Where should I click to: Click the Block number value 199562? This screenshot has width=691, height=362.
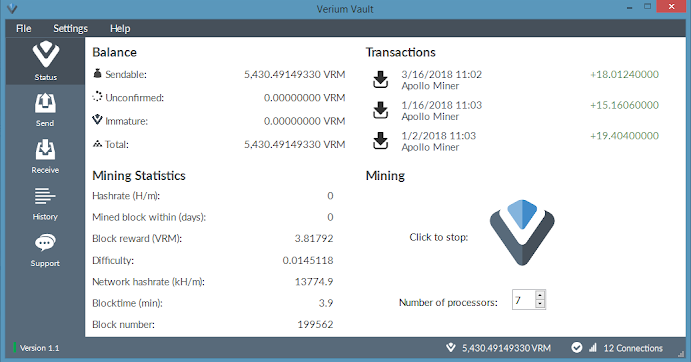(315, 325)
